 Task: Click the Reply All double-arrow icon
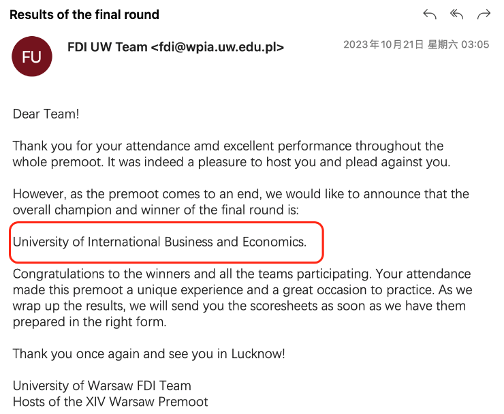point(456,14)
